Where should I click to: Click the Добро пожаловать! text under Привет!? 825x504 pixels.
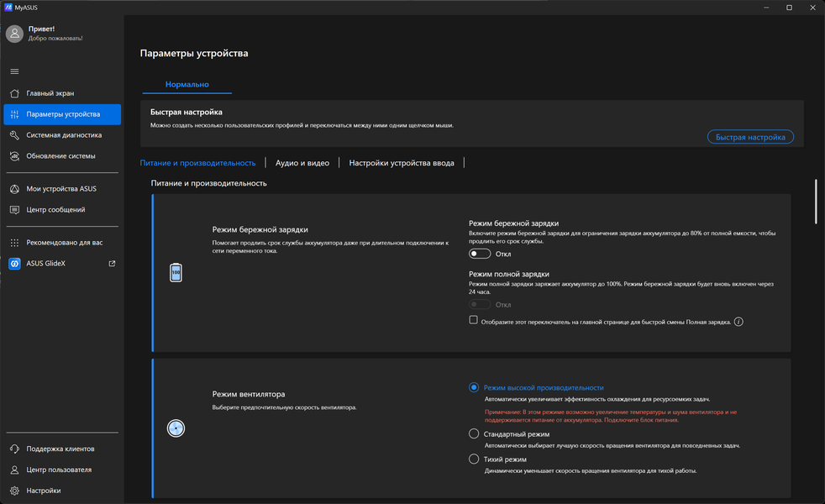(x=55, y=39)
